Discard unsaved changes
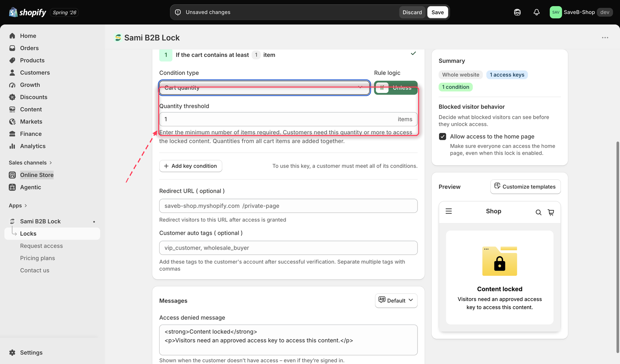 point(412,12)
